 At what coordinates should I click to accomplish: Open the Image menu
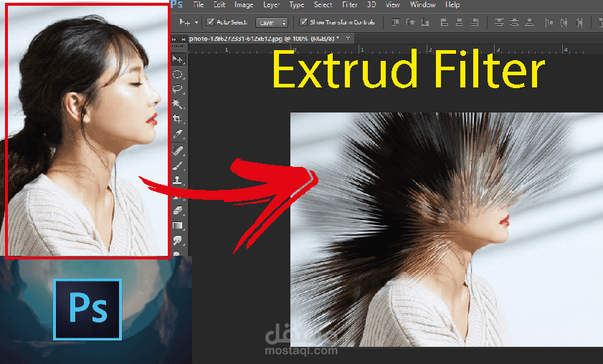(244, 4)
